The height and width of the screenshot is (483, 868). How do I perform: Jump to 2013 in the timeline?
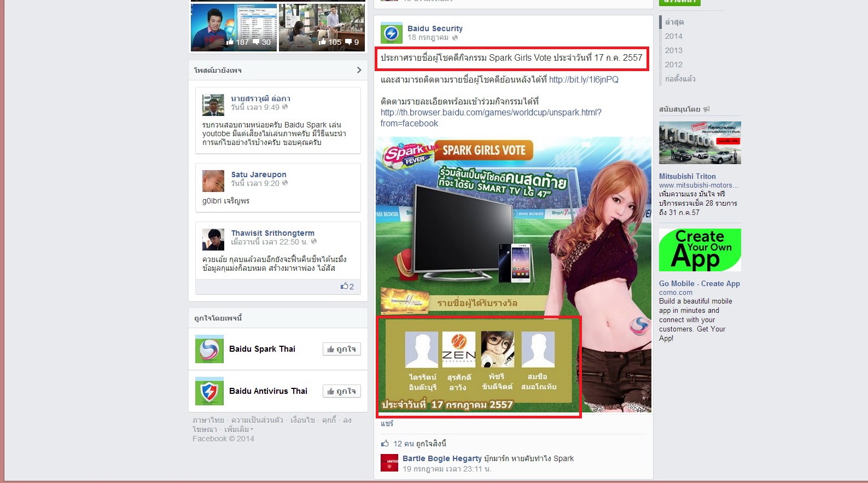(674, 50)
